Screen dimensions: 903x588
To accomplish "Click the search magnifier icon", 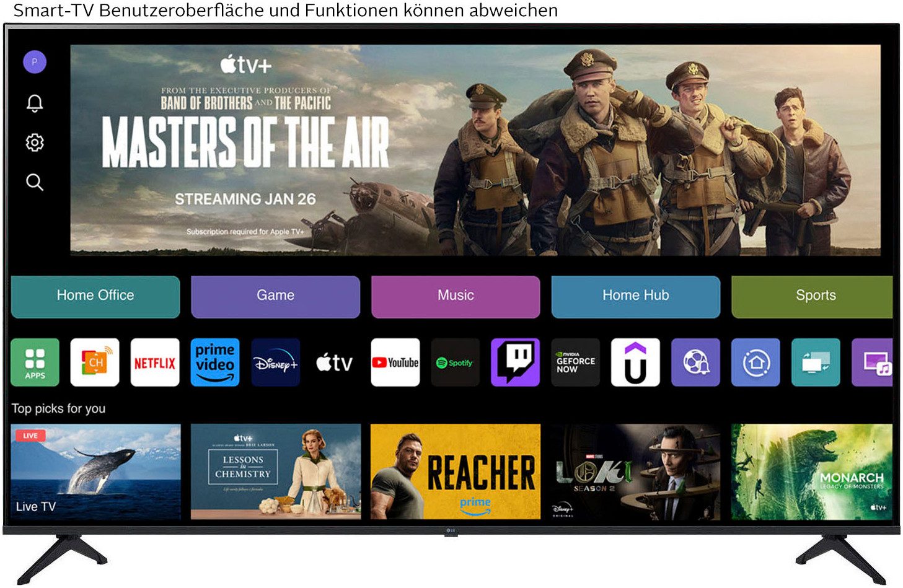I will (x=35, y=182).
